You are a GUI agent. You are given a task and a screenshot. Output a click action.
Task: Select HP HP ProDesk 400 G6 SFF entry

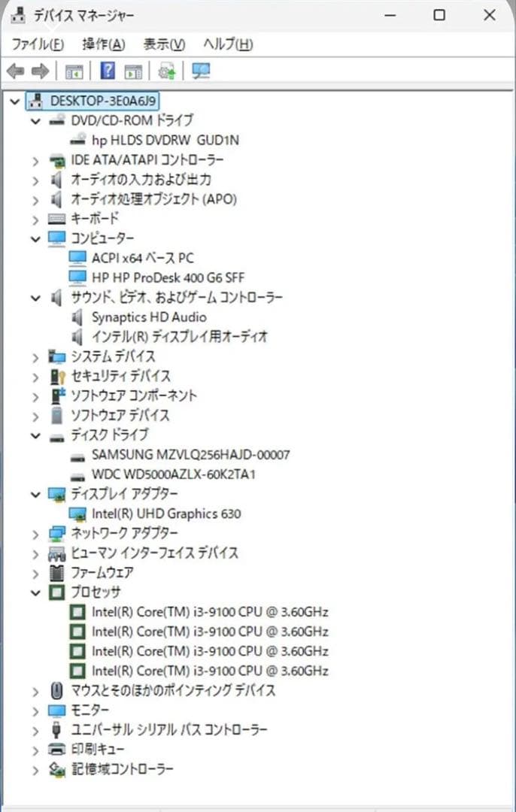168,277
